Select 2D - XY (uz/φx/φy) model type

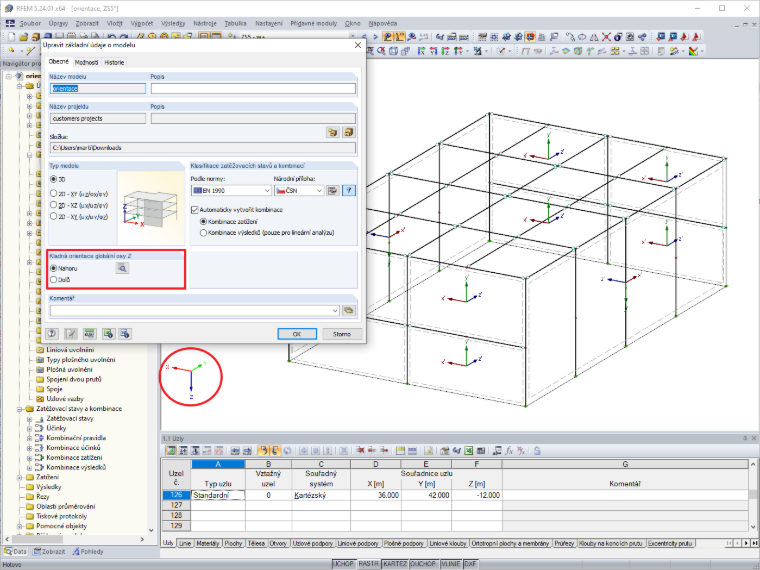tap(54, 193)
